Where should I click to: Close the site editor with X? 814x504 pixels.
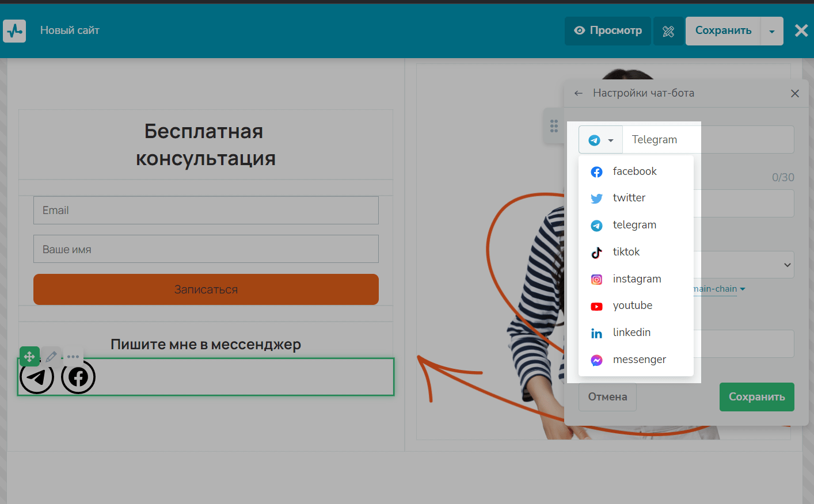tap(801, 30)
